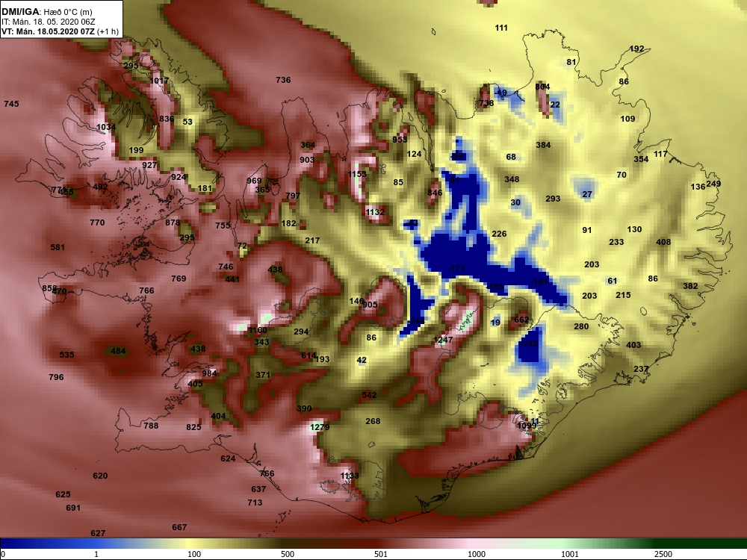Image resolution: width=747 pixels, height=560 pixels.
Task: Select the map value "746"
Action: click(226, 267)
